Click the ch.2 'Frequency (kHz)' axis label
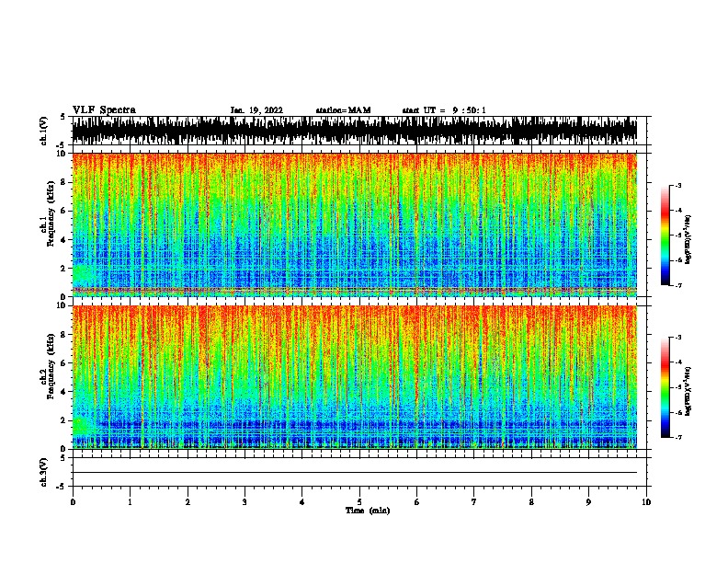The width and height of the screenshot is (728, 563). point(51,366)
